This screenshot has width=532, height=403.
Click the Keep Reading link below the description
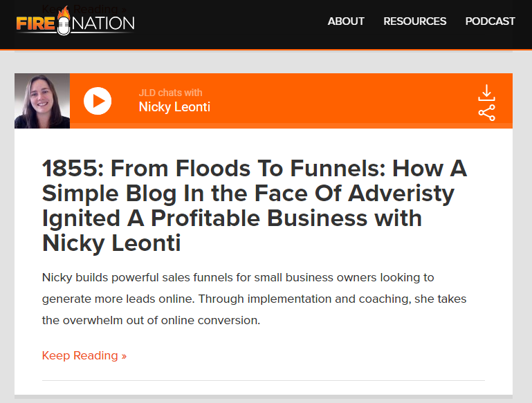pos(84,355)
